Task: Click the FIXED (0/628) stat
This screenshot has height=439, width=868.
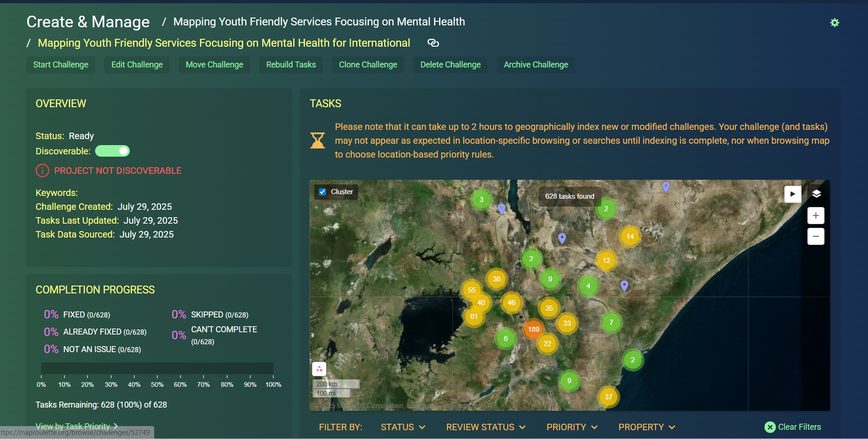Action: (77, 315)
